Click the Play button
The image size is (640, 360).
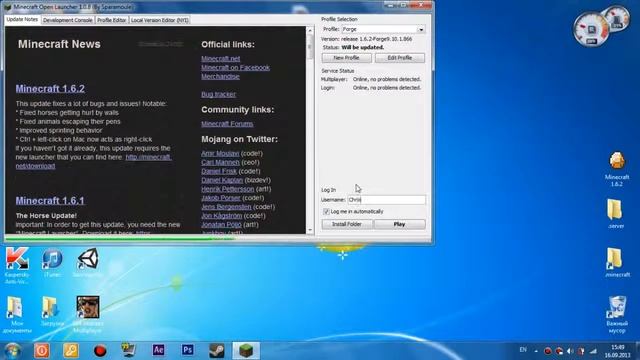pyautogui.click(x=399, y=224)
